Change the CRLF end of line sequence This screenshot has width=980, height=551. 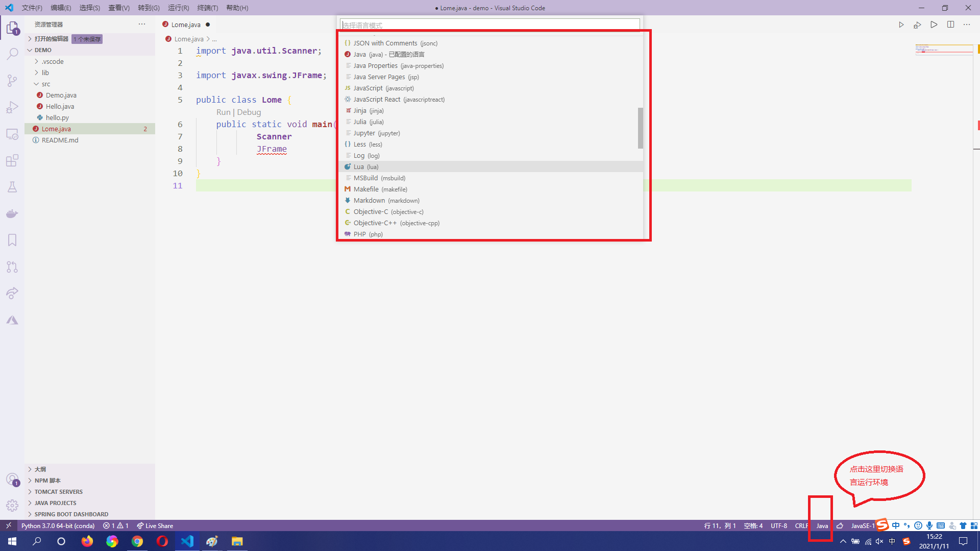click(801, 525)
